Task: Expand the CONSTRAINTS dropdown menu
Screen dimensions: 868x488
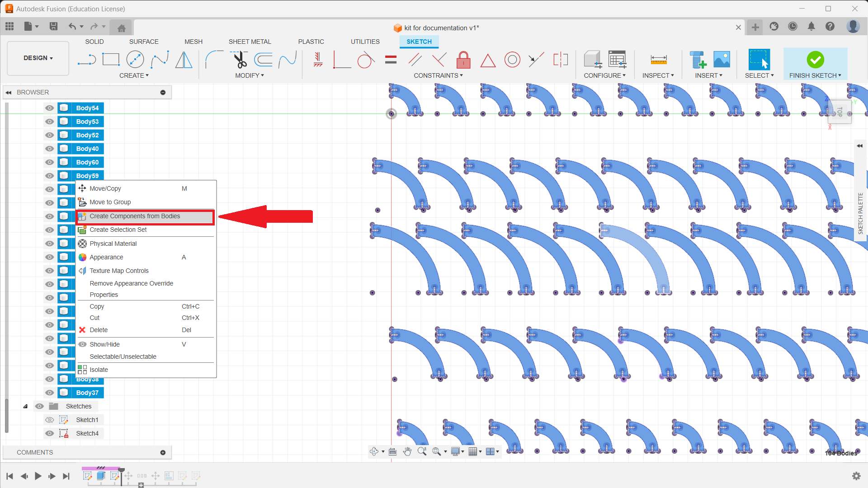Action: [x=438, y=75]
